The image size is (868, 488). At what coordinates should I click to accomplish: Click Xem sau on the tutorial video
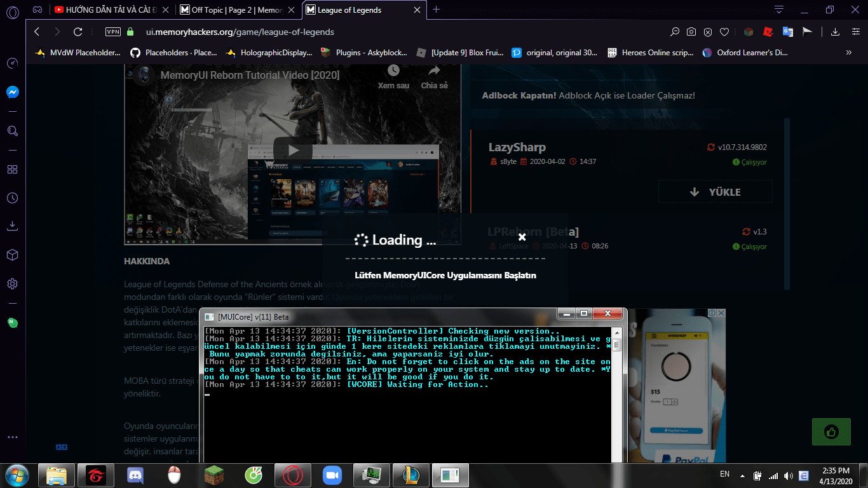[393, 76]
